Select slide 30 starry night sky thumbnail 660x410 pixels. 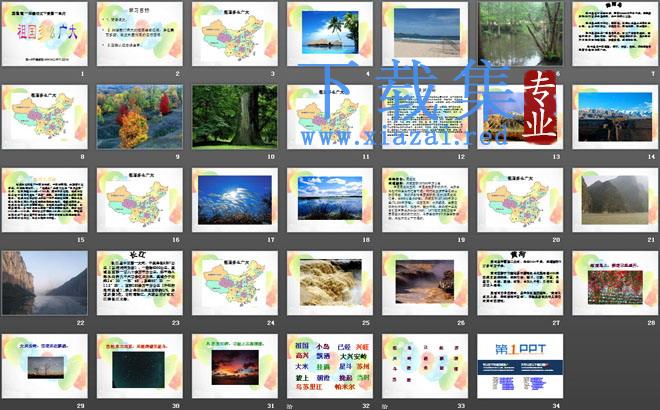pos(140,366)
